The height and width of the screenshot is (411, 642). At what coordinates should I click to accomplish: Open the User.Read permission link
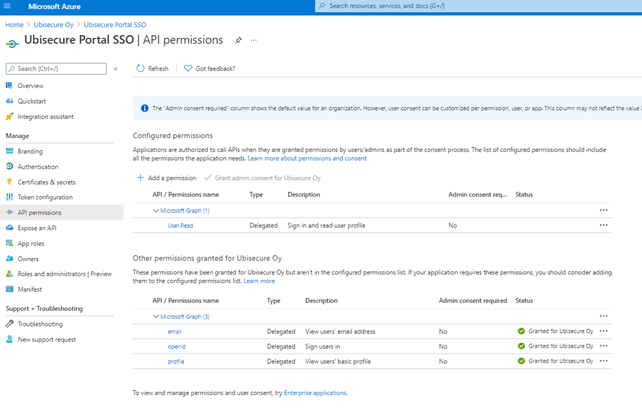tap(180, 226)
